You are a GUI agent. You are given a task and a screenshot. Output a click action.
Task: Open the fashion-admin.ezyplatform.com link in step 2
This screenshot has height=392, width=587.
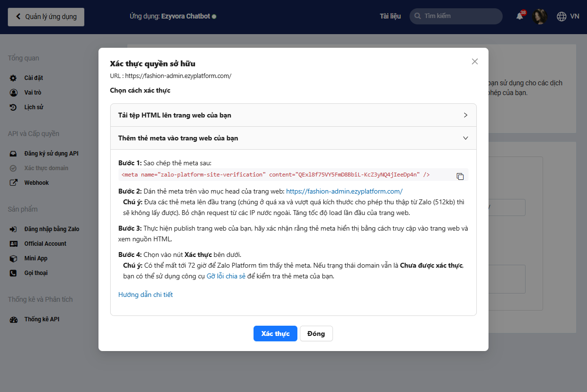tap(344, 191)
